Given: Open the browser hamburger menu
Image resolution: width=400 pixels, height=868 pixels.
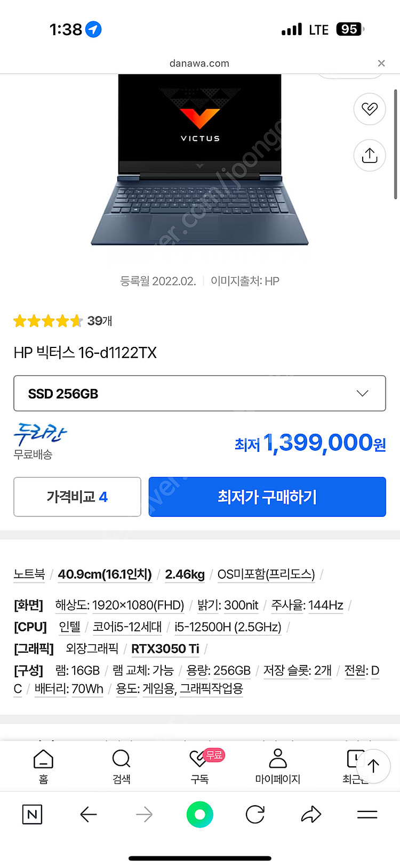Looking at the screenshot, I should 367,814.
